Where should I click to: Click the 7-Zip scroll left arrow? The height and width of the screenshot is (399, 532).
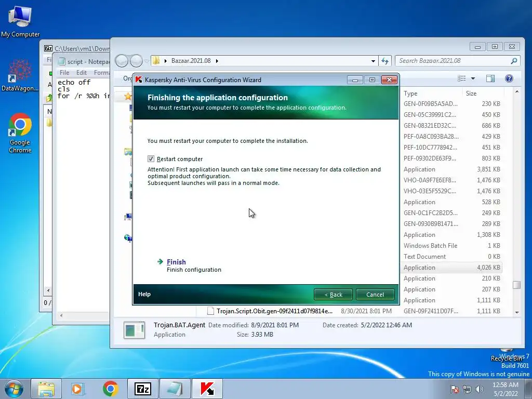click(x=48, y=290)
